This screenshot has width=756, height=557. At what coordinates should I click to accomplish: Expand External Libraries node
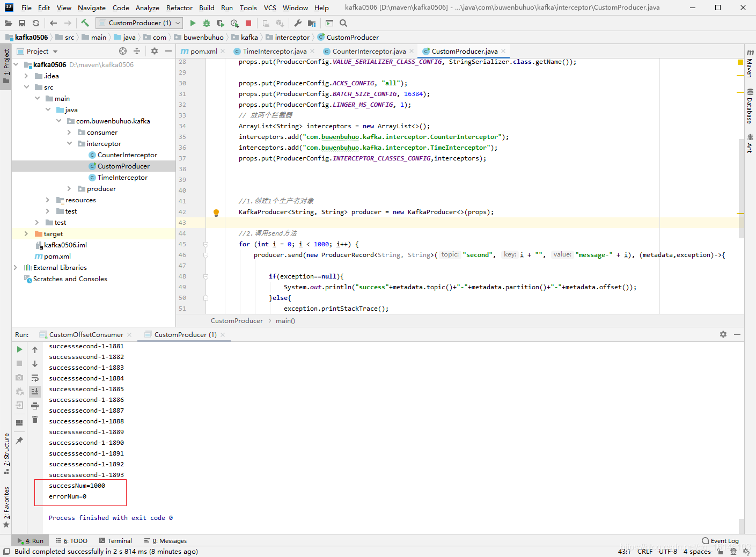16,267
